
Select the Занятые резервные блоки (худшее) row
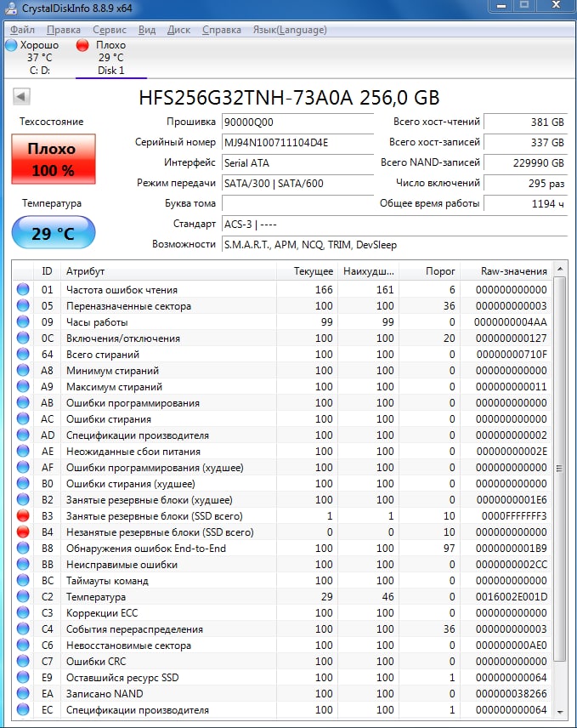(282, 499)
